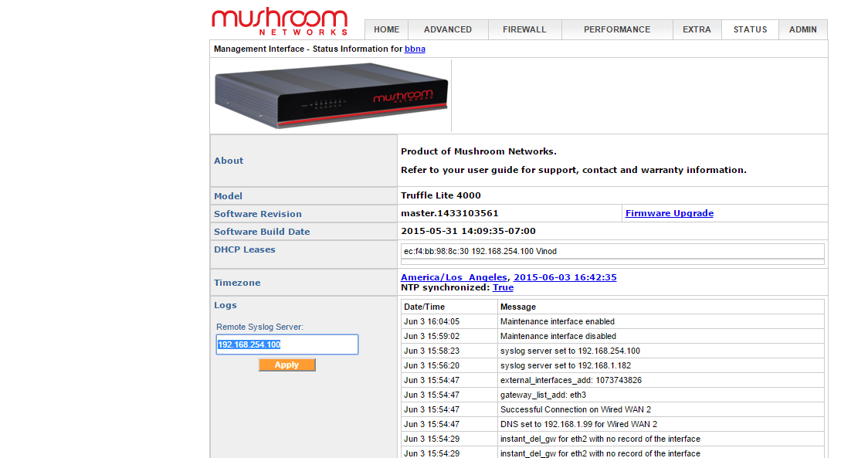
Task: Click 'external_interfaces_add: 1073743826' log entry
Action: 571,381
